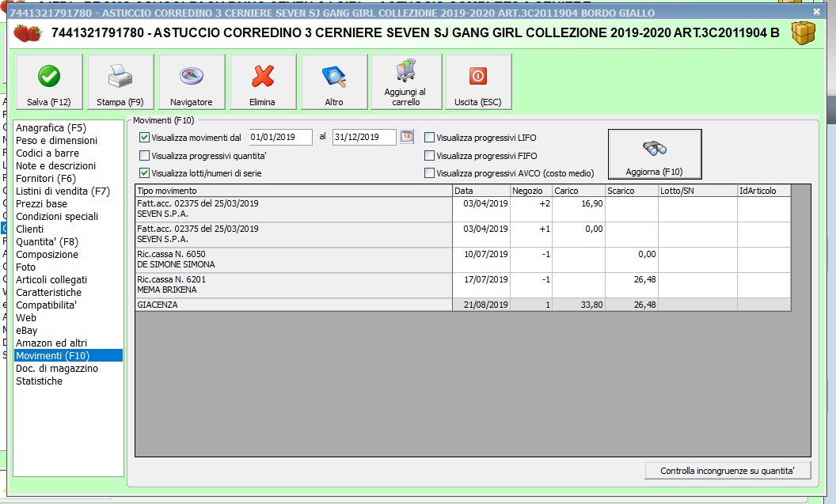Delete the item with the Elimina red X
Viewport: 836px width, 504px height.
(263, 82)
